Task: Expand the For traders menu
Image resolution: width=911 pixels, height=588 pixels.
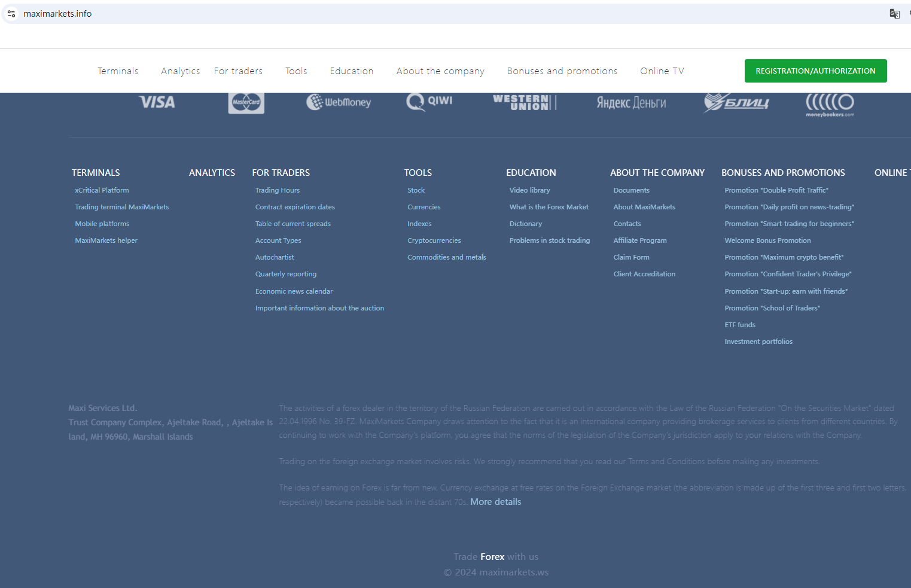Action: 238,71
